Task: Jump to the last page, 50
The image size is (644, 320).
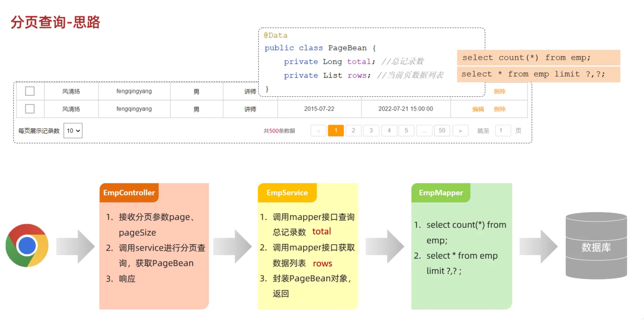Action: [x=442, y=131]
